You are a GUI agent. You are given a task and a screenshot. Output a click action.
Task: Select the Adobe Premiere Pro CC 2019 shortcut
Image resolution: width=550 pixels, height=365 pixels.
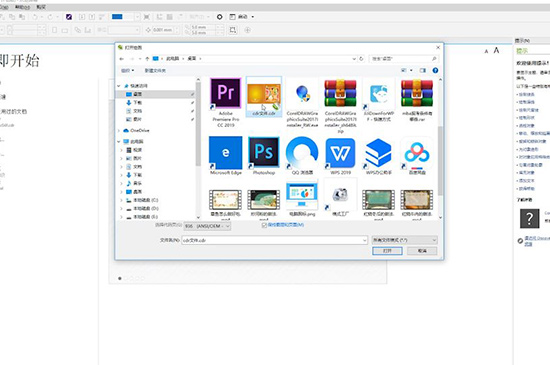pos(226,102)
